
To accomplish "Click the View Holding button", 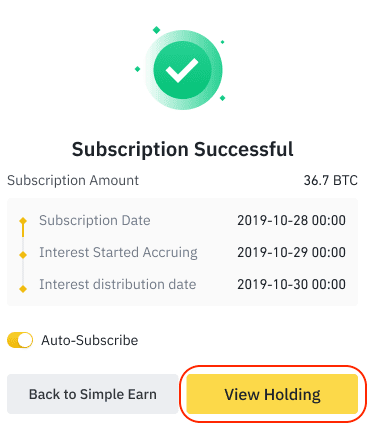I will (x=272, y=394).
